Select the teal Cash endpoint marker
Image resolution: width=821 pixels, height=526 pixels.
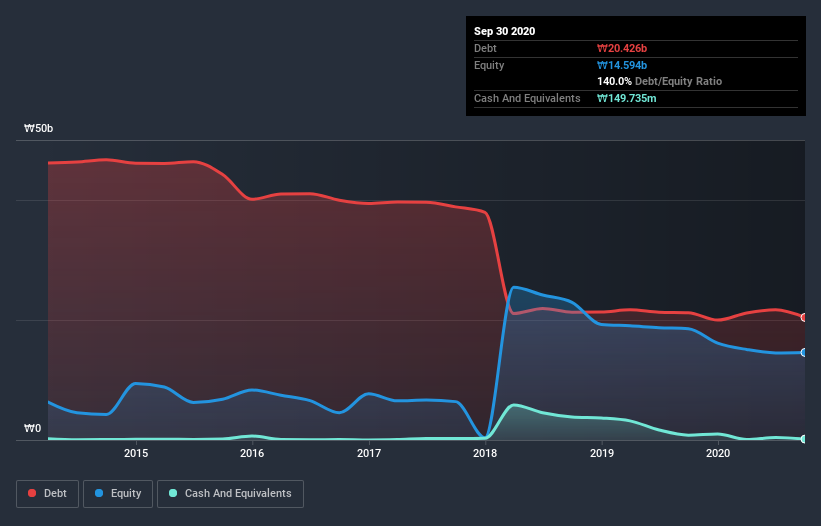click(x=804, y=439)
